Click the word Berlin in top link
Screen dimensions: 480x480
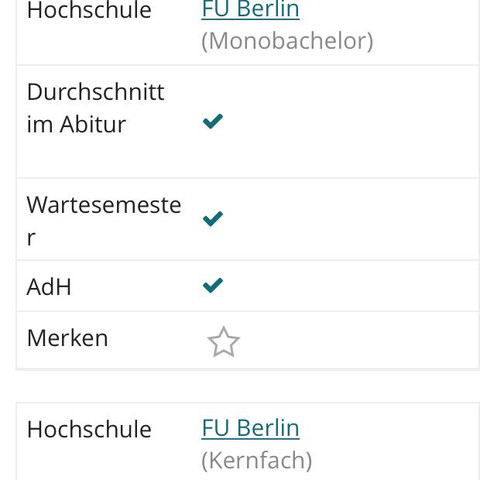[x=268, y=9]
